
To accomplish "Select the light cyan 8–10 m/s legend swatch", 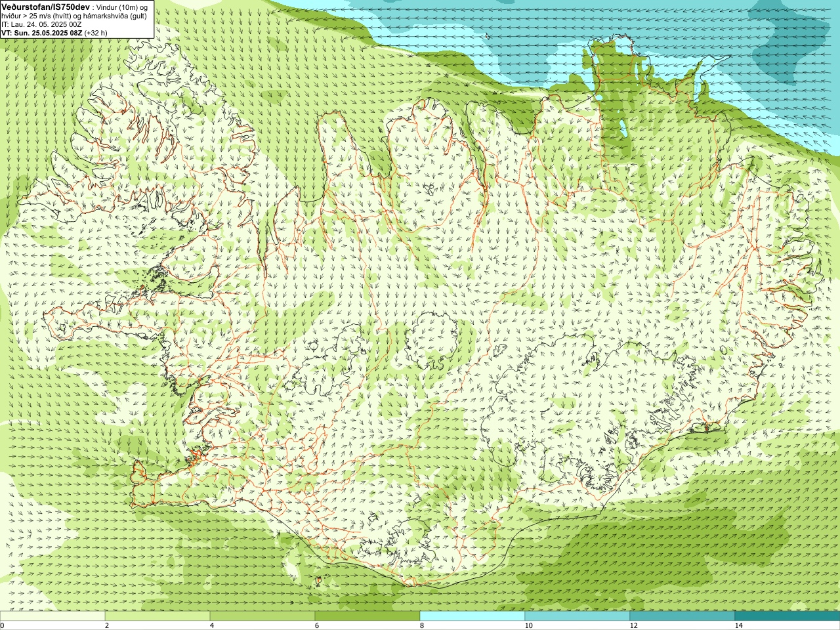I will coord(472,616).
